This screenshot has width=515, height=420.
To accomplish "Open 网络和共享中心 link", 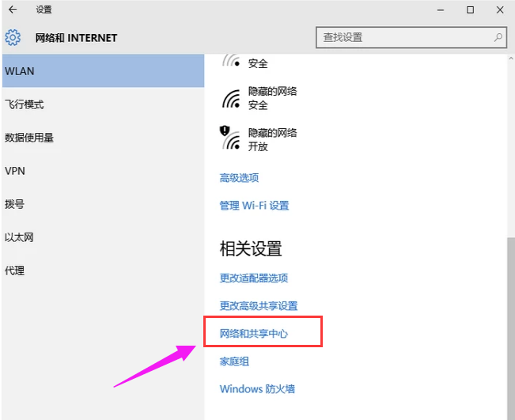I will tap(253, 334).
